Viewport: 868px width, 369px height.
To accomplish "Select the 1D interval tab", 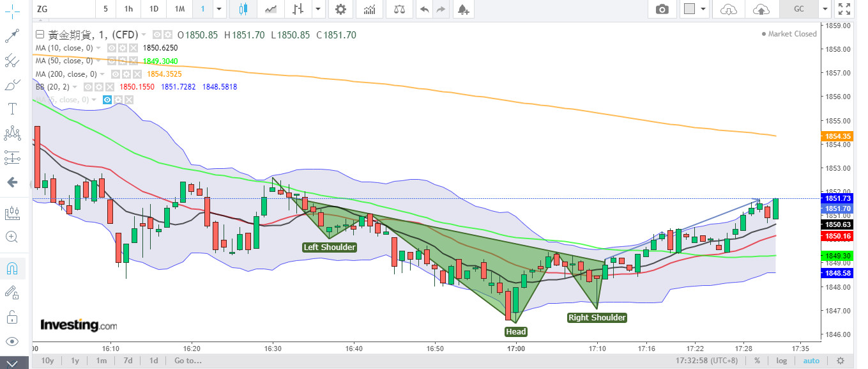I will pyautogui.click(x=153, y=9).
